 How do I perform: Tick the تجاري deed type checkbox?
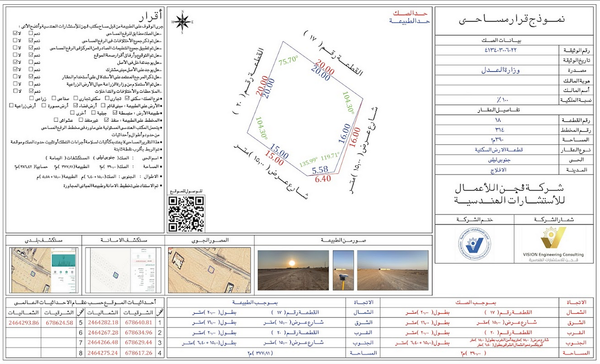click(107, 98)
